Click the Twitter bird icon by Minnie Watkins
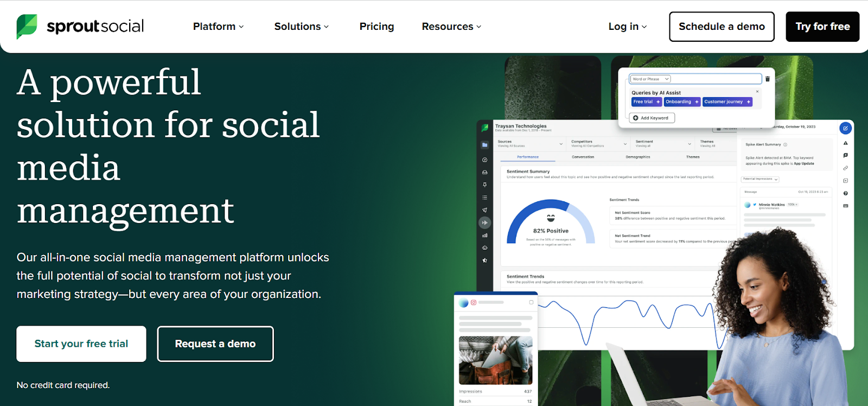The width and height of the screenshot is (868, 406). pos(755,205)
